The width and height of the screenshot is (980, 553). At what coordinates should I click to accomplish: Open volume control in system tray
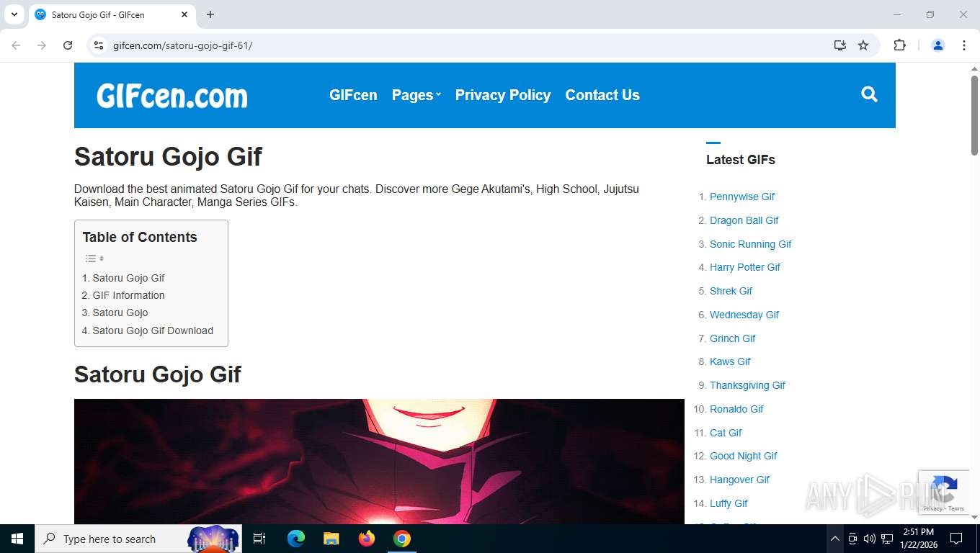pos(870,539)
